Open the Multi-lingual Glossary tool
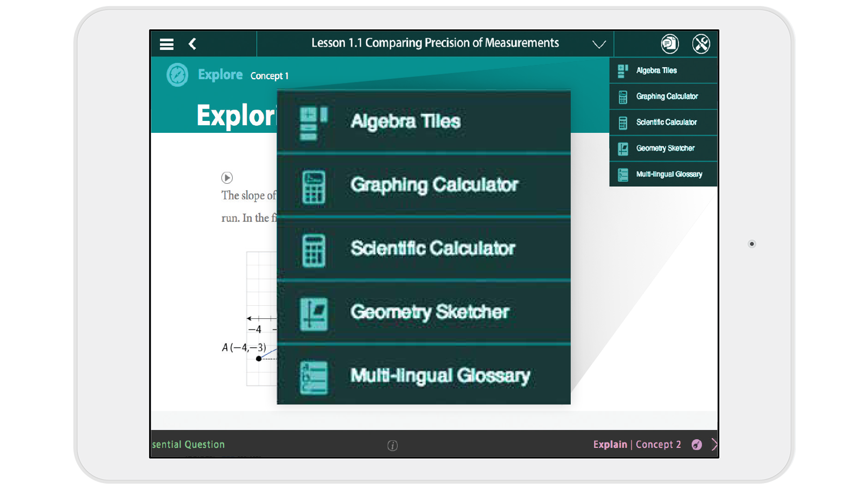868x488 pixels. 423,375
